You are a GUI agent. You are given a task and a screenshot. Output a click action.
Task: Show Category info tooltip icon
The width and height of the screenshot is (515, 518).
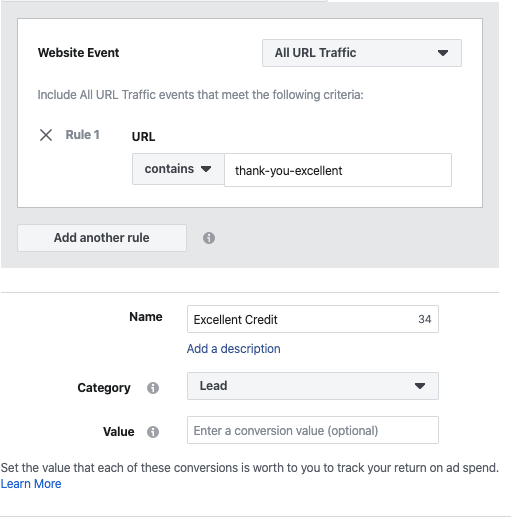153,388
